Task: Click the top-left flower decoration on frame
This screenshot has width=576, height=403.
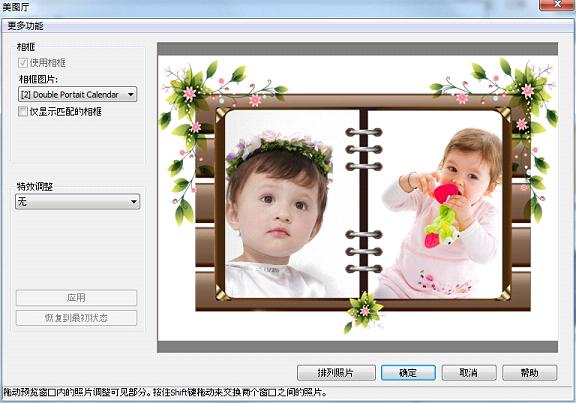Action: 190,93
